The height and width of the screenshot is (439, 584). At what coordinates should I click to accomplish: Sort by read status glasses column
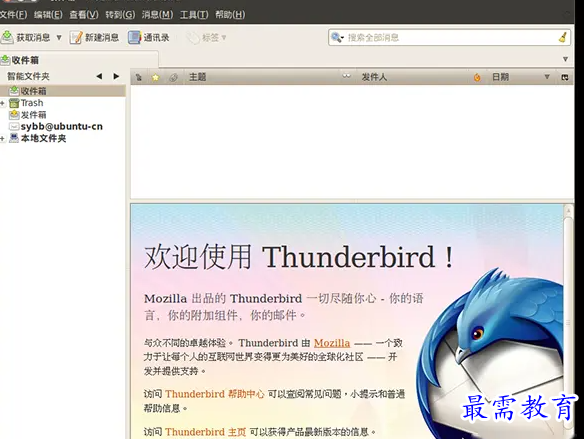347,77
